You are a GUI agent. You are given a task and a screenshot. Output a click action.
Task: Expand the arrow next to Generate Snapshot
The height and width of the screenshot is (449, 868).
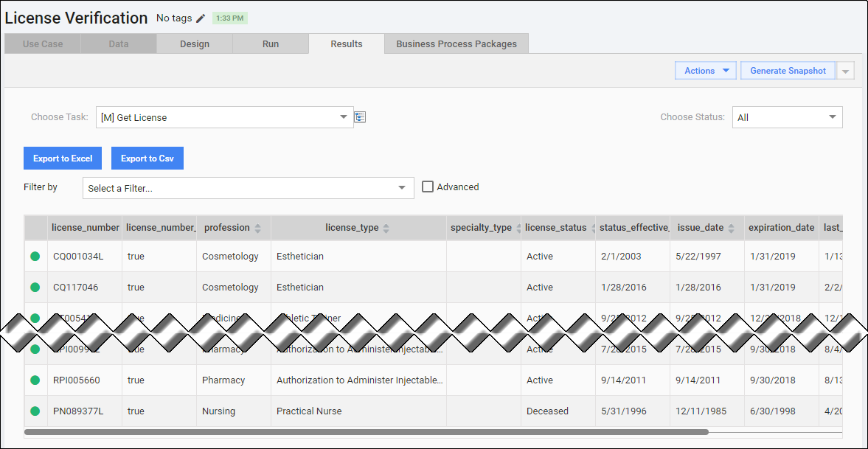point(845,71)
